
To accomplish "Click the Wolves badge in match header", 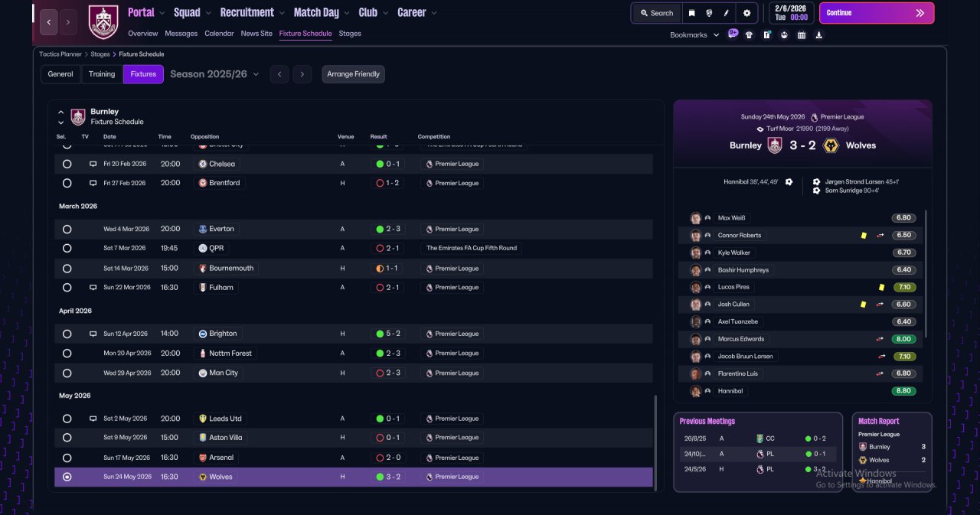I will point(831,145).
